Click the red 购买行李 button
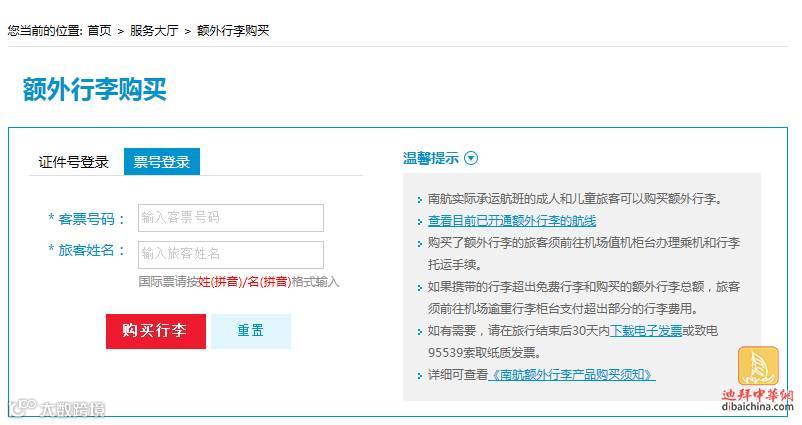 point(156,331)
